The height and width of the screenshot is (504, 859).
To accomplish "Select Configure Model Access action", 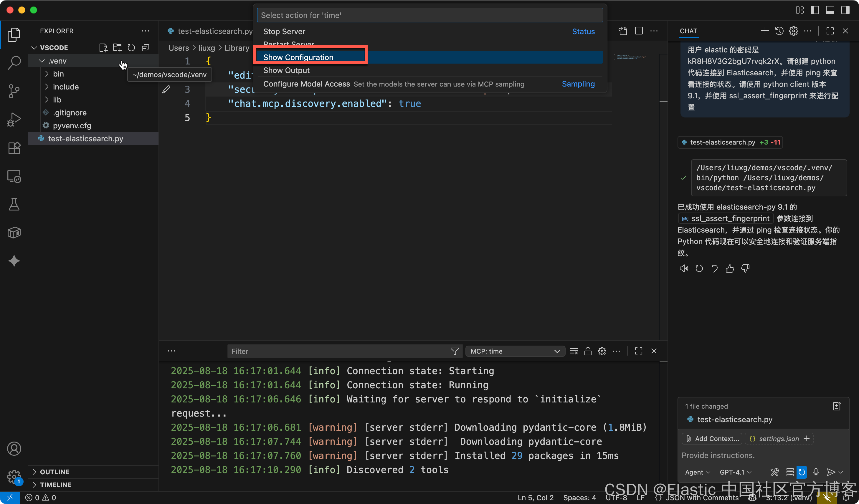I will pos(429,84).
